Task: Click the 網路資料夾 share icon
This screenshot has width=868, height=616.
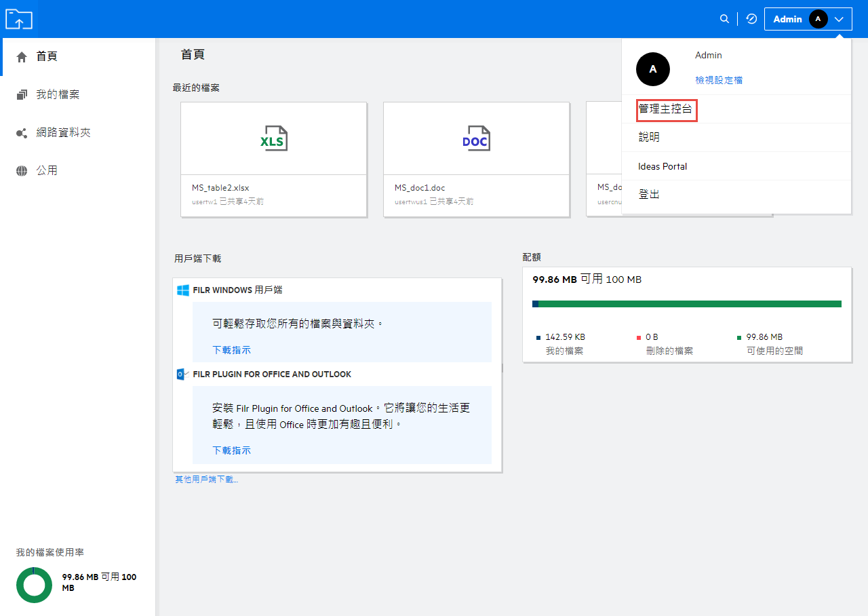Action: 22,133
